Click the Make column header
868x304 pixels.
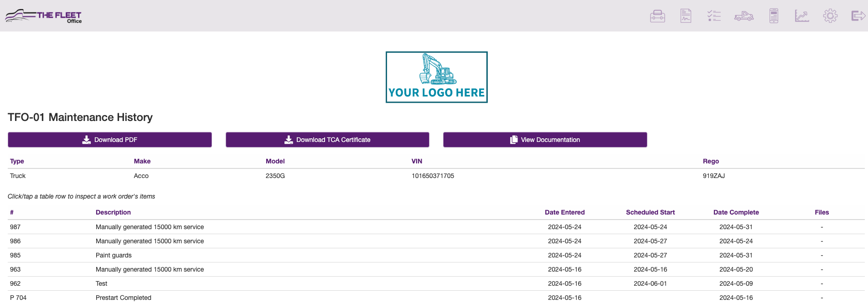point(142,161)
